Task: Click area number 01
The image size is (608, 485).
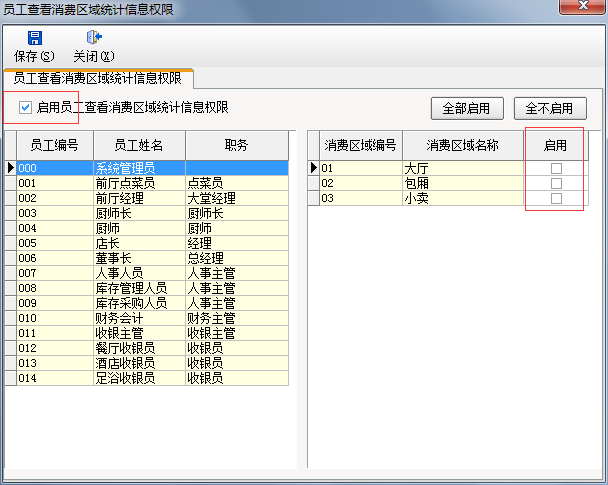Action: click(361, 168)
